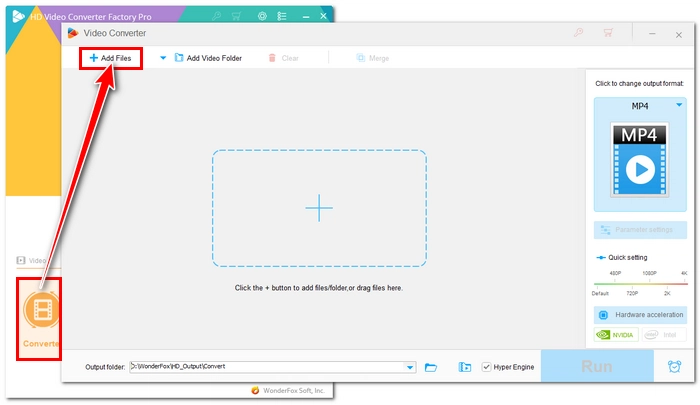Click the key register icon in Video Converter
This screenshot has height=405, width=700.
[x=579, y=33]
